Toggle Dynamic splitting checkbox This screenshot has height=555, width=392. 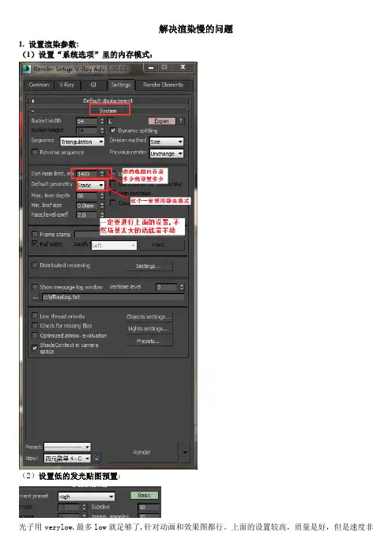pos(113,130)
